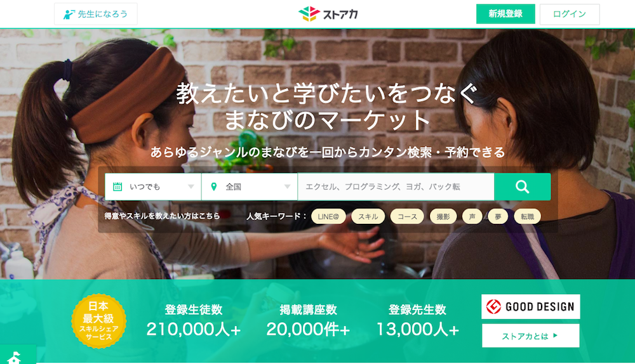The height and width of the screenshot is (364, 635).
Task: Click the calendar icon beside いつでも
Action: (117, 186)
